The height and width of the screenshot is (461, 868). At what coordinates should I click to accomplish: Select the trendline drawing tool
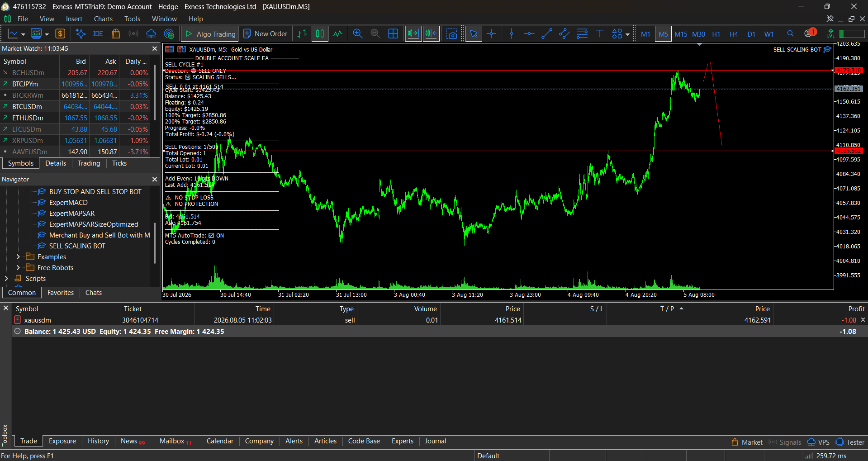pos(547,34)
